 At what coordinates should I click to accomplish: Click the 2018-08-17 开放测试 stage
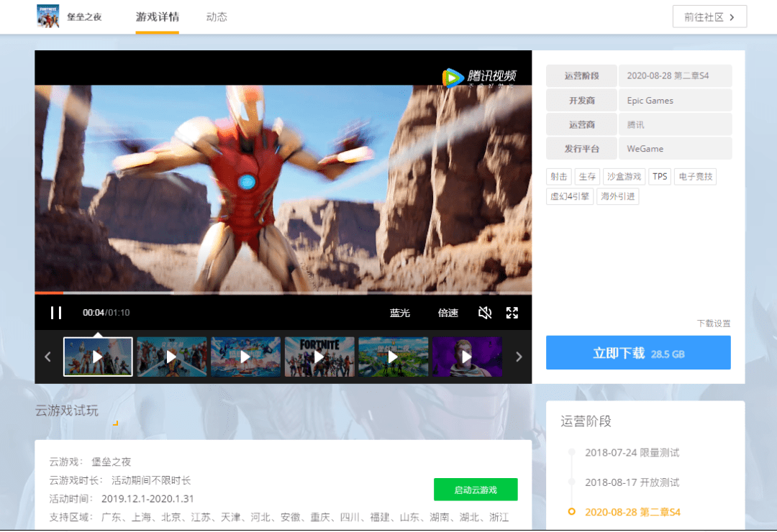tap(632, 482)
